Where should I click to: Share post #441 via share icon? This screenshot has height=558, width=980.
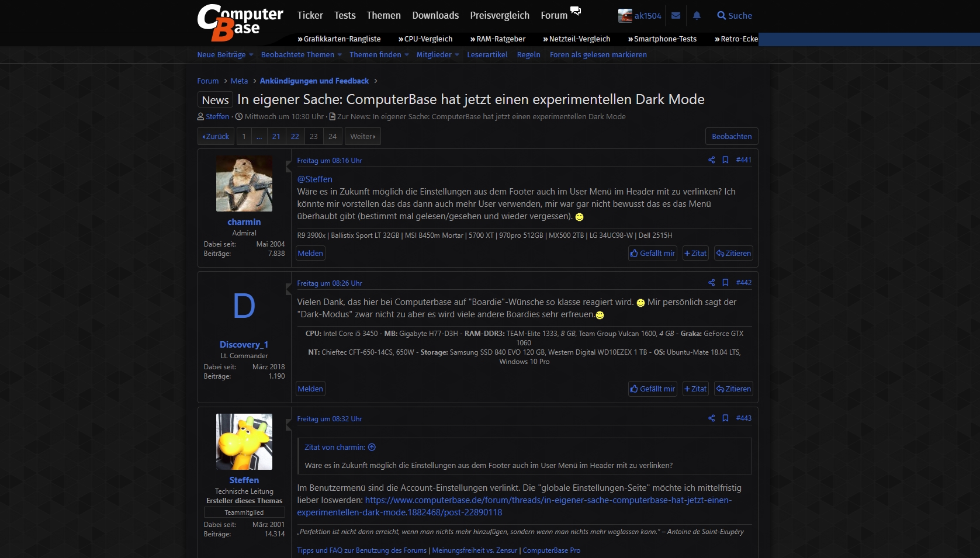711,160
